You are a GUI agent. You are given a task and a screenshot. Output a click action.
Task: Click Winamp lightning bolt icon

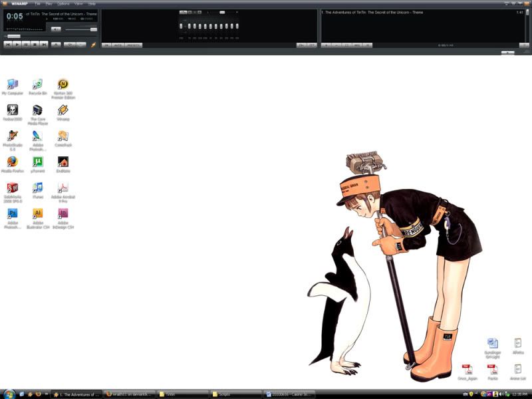[93, 45]
